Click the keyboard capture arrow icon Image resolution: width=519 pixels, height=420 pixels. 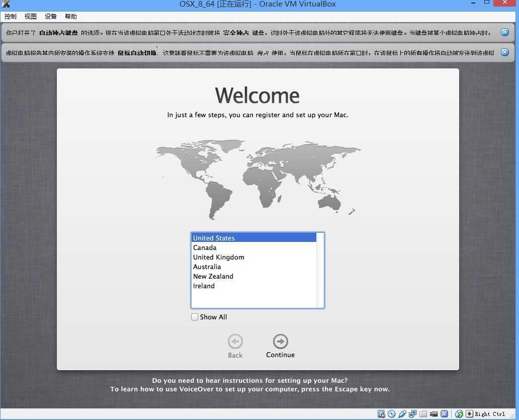[469, 413]
